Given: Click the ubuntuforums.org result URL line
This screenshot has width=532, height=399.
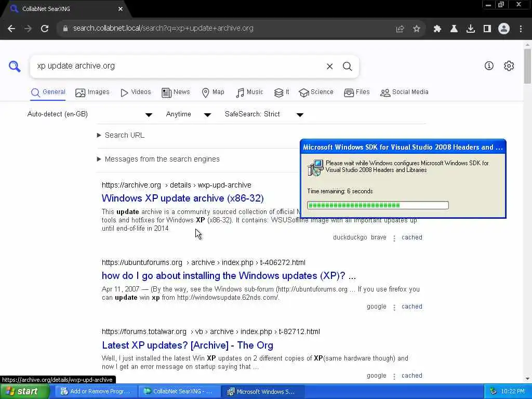Looking at the screenshot, I should click(x=204, y=262).
